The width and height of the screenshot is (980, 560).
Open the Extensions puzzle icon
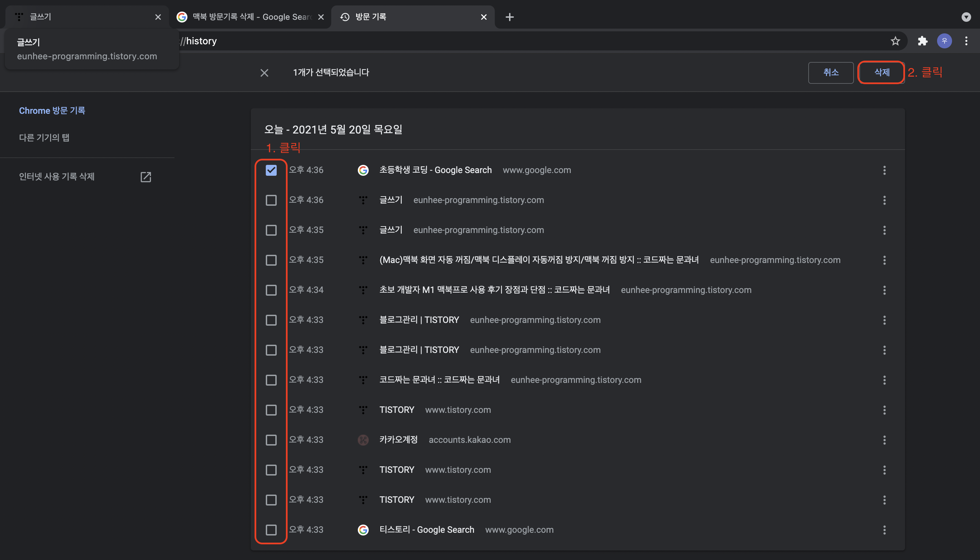tap(922, 41)
